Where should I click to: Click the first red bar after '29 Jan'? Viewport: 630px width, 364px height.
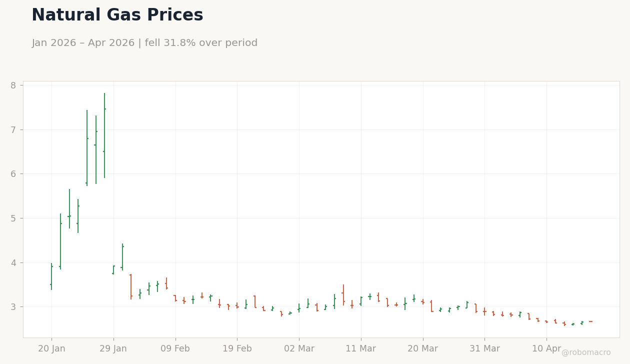click(131, 286)
